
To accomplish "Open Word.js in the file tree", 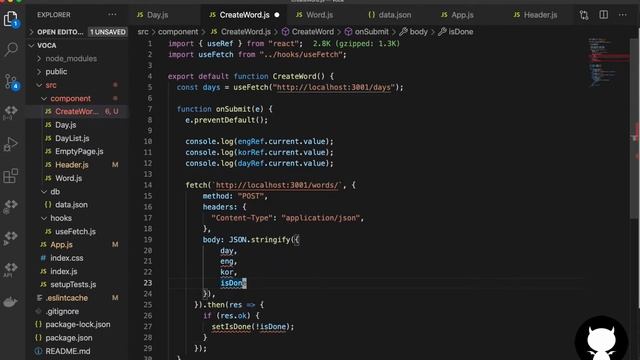I will coord(68,178).
